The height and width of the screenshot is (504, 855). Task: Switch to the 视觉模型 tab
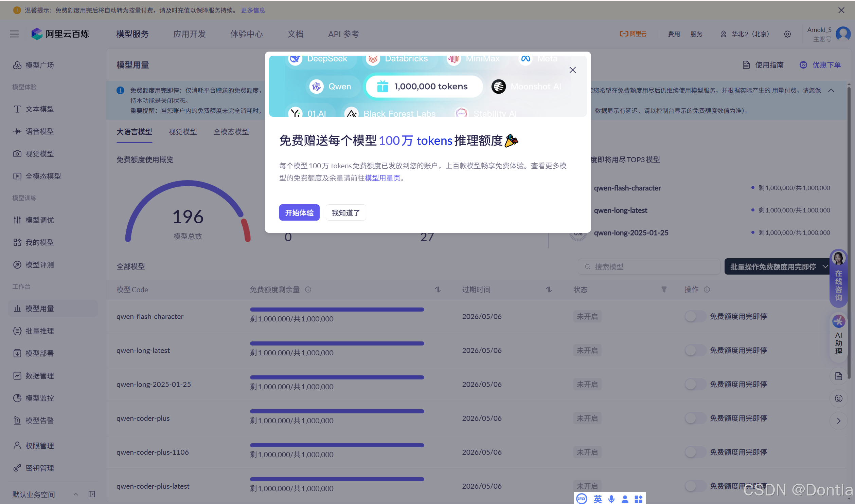click(182, 132)
